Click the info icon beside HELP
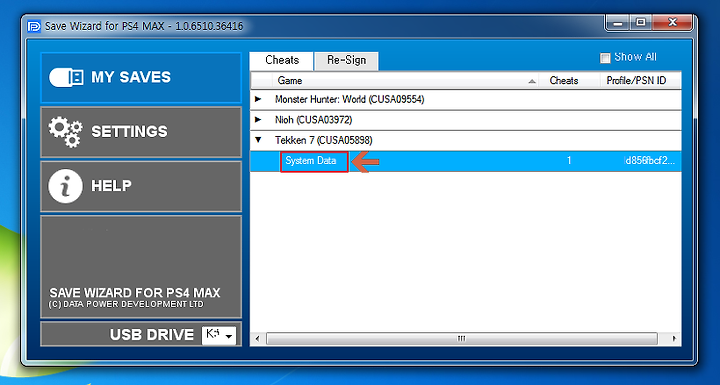 pos(66,186)
